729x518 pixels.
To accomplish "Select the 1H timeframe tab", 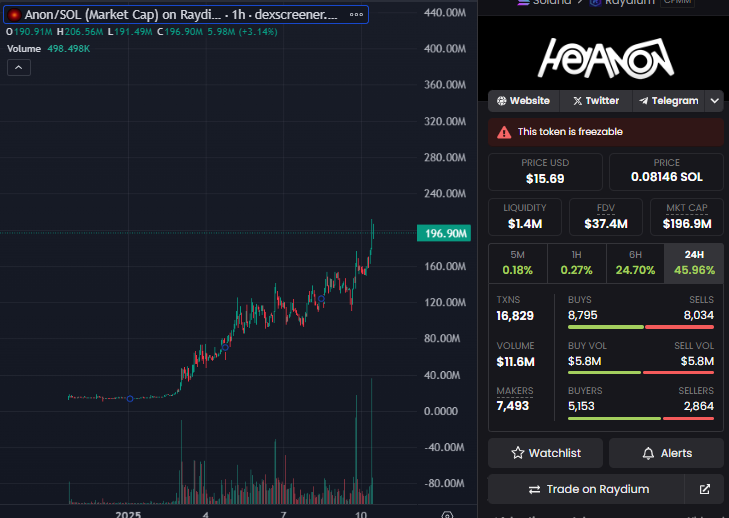I will [x=577, y=263].
